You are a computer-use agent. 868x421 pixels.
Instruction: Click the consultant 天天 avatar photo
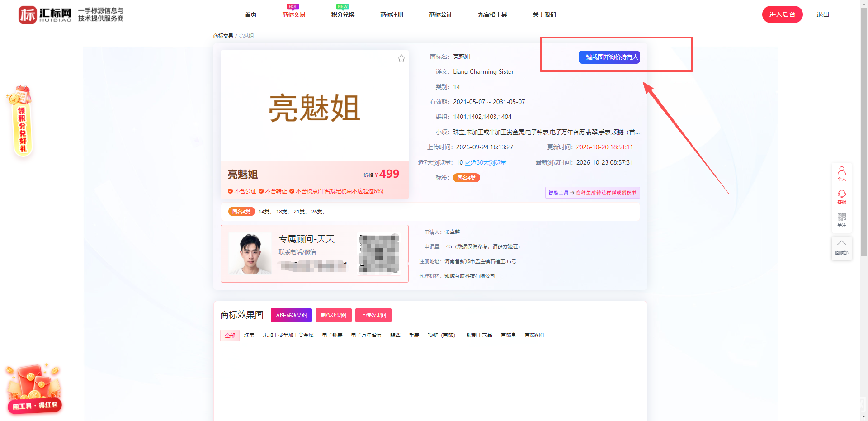click(x=250, y=254)
